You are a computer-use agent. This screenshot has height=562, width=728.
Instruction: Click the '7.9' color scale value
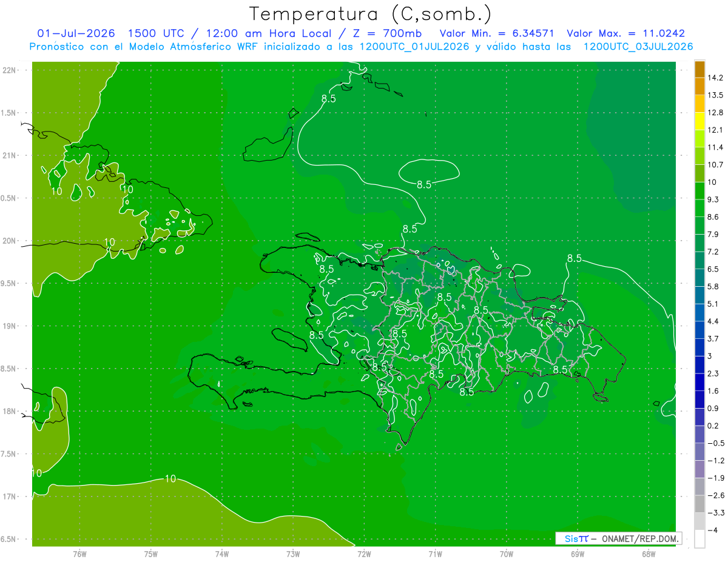coord(713,235)
